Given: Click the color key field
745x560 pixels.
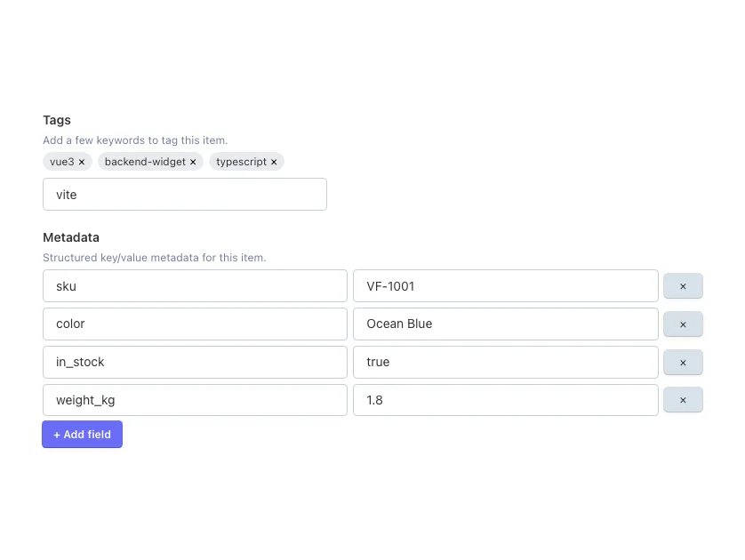Looking at the screenshot, I should tap(195, 324).
